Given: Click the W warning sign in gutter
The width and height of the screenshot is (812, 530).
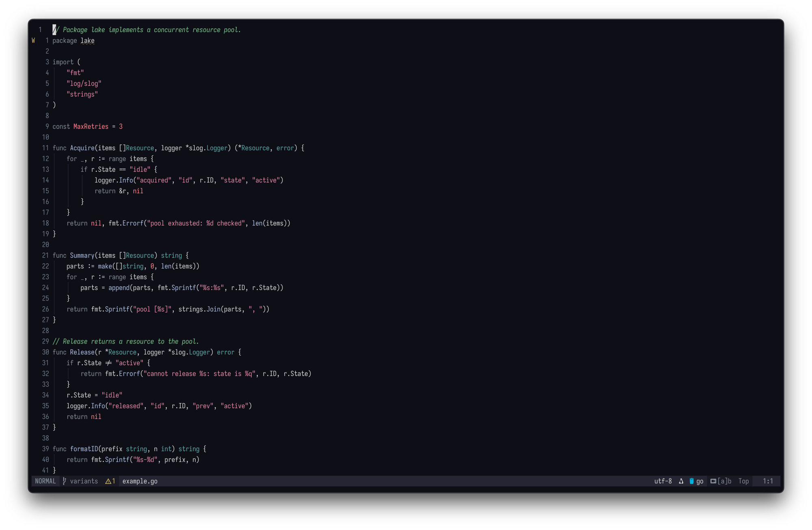Looking at the screenshot, I should pos(33,41).
